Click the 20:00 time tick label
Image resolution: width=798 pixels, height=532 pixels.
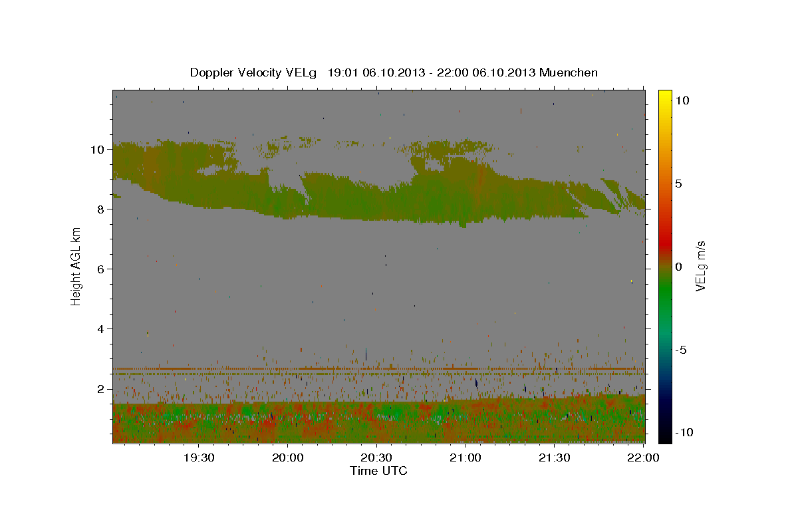(x=288, y=458)
